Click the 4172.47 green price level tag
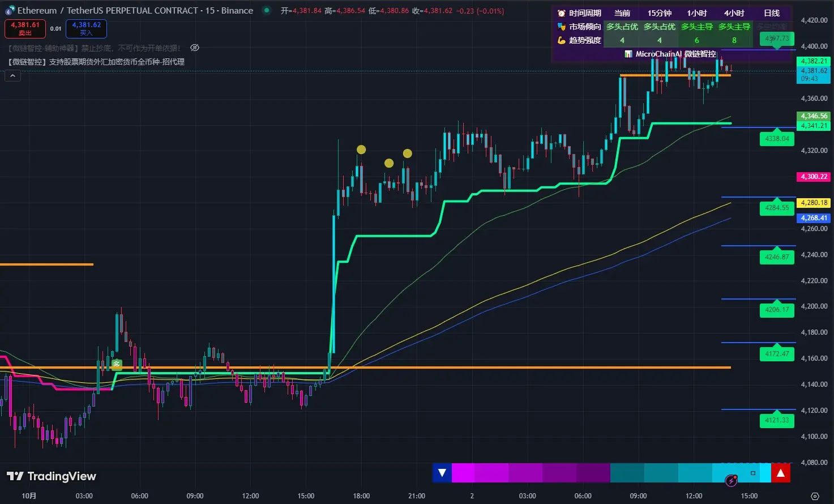Image resolution: width=834 pixels, height=504 pixels. coord(777,353)
